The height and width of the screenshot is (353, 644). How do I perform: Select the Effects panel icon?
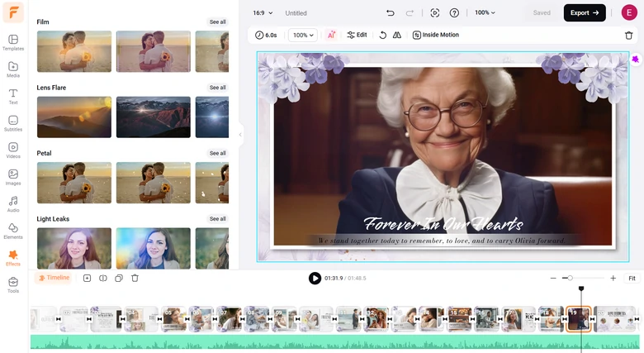(13, 258)
